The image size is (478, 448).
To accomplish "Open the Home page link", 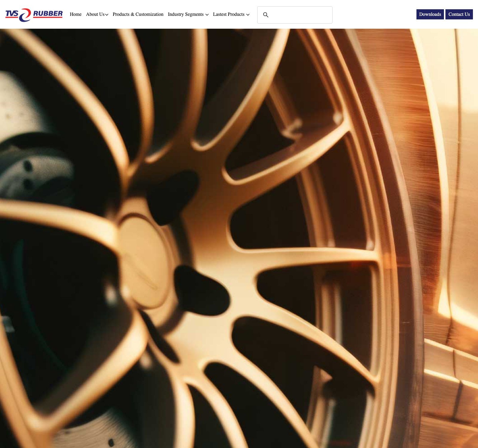I will point(76,14).
